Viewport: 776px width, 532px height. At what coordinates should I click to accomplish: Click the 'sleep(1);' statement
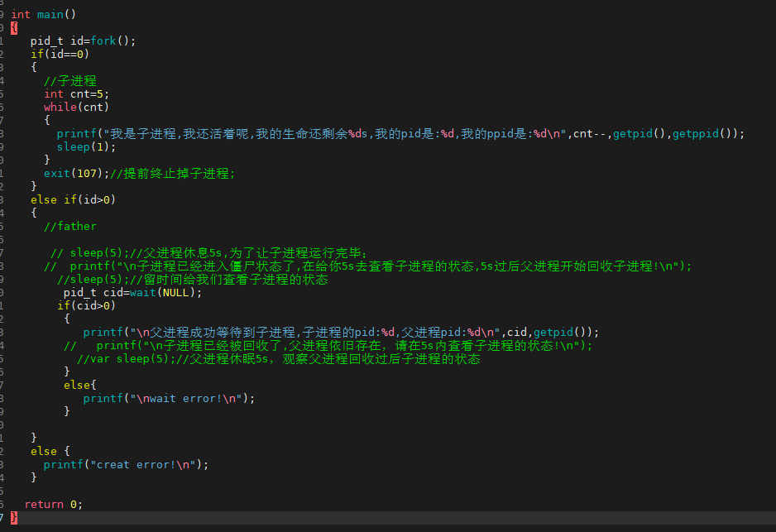click(86, 147)
